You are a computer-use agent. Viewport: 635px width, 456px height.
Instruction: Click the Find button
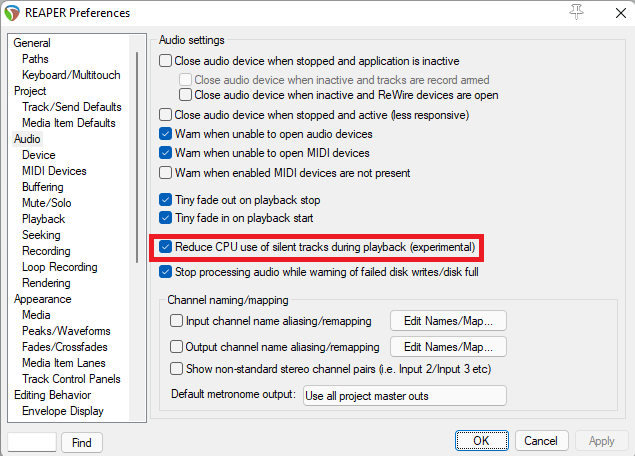[82, 442]
